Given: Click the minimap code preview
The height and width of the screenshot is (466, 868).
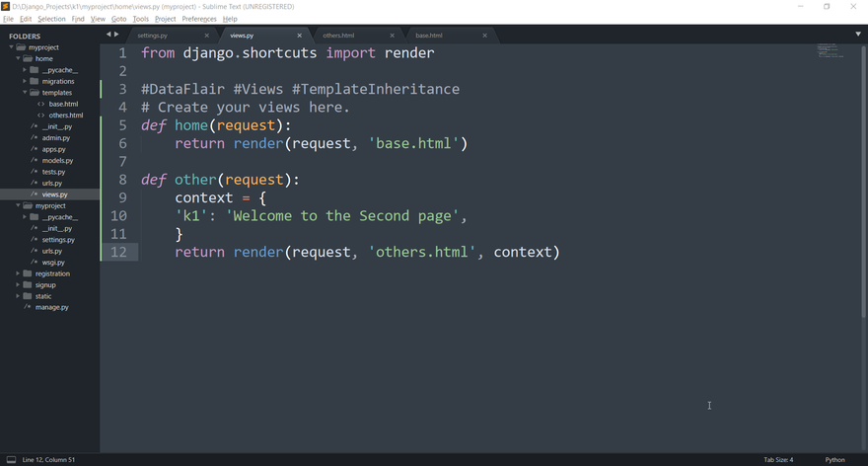Looking at the screenshot, I should [x=830, y=50].
